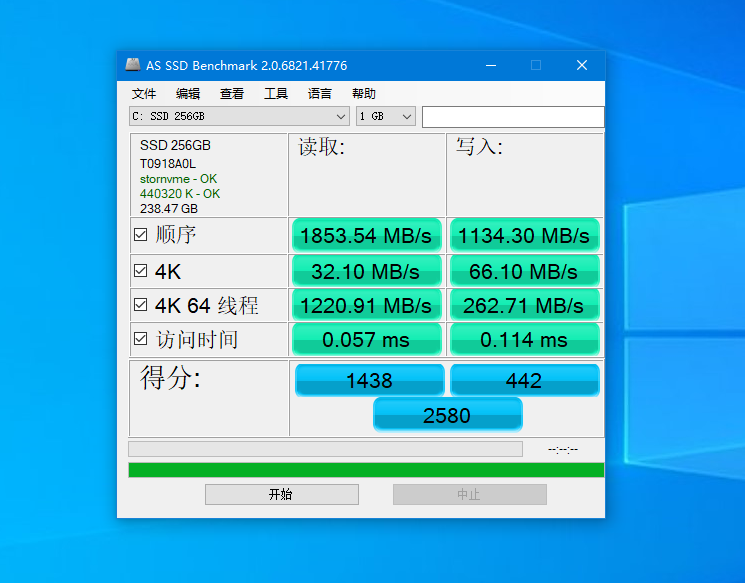Open the 文件 menu

pos(143,94)
